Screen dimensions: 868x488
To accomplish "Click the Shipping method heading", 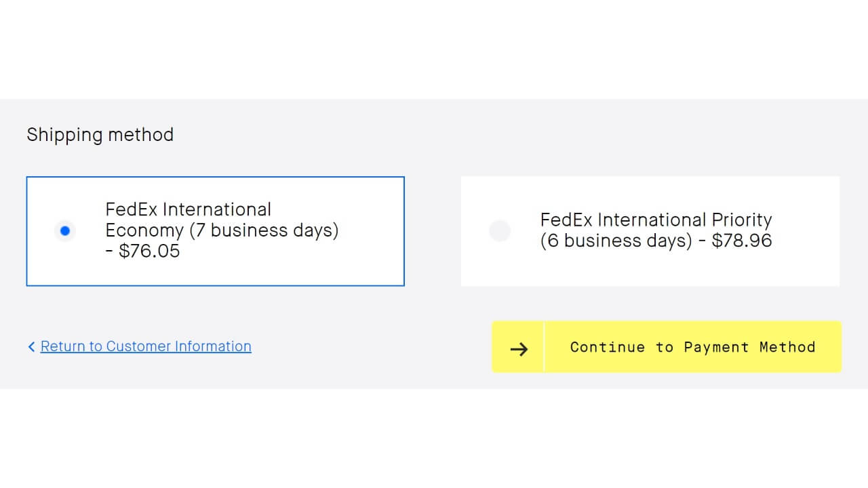I will coord(100,134).
